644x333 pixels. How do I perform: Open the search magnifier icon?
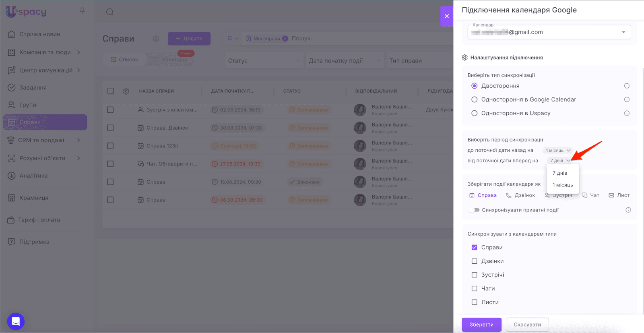tap(109, 12)
